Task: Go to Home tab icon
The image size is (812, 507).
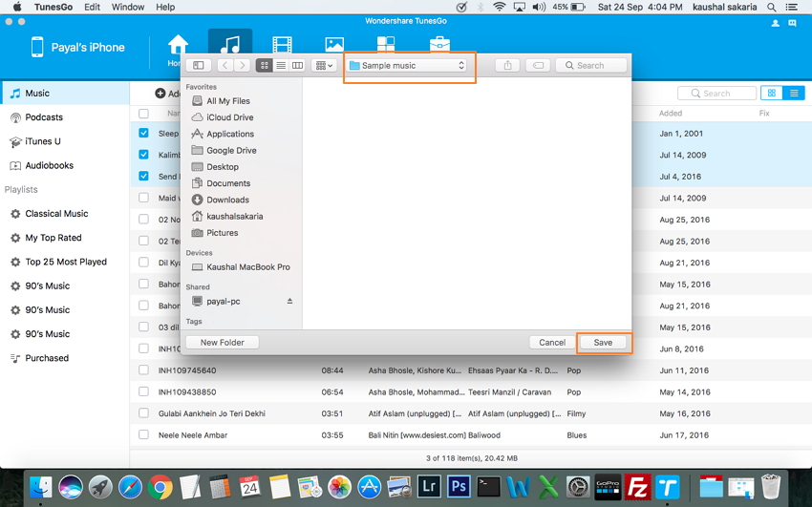Action: pos(178,47)
